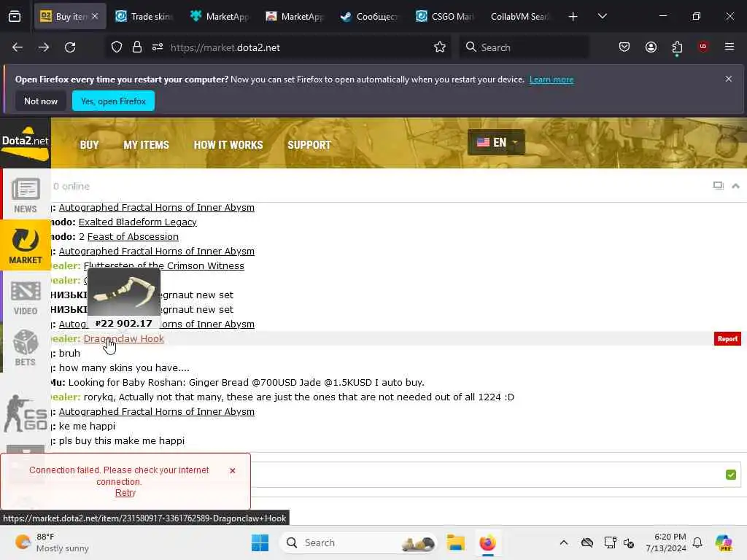747x560 pixels.
Task: Toggle the green checkbox in chat input
Action: pos(730,475)
